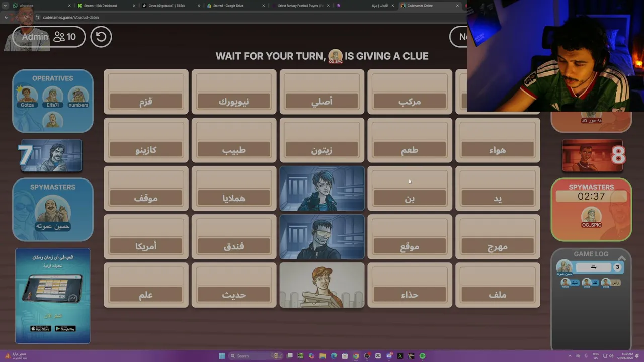The image size is (644, 362).
Task: Expand the system tray hidden icons chevron
Action: (x=570, y=356)
